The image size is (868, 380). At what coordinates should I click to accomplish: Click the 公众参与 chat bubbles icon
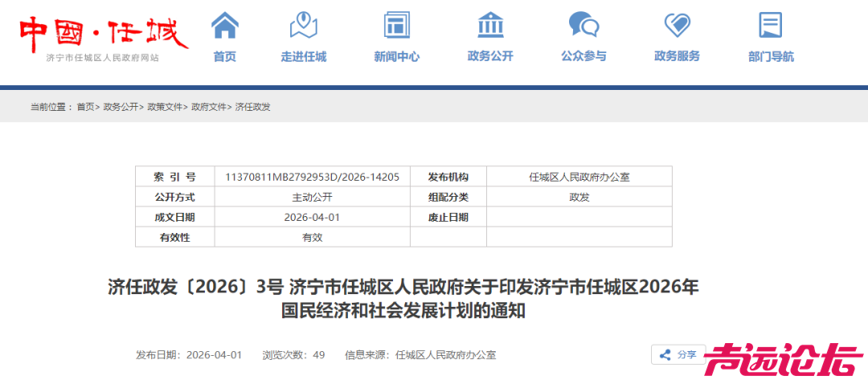point(583,25)
